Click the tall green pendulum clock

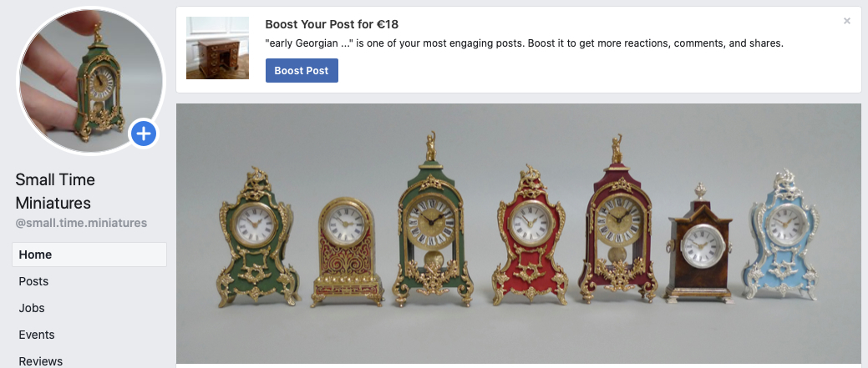tap(433, 221)
